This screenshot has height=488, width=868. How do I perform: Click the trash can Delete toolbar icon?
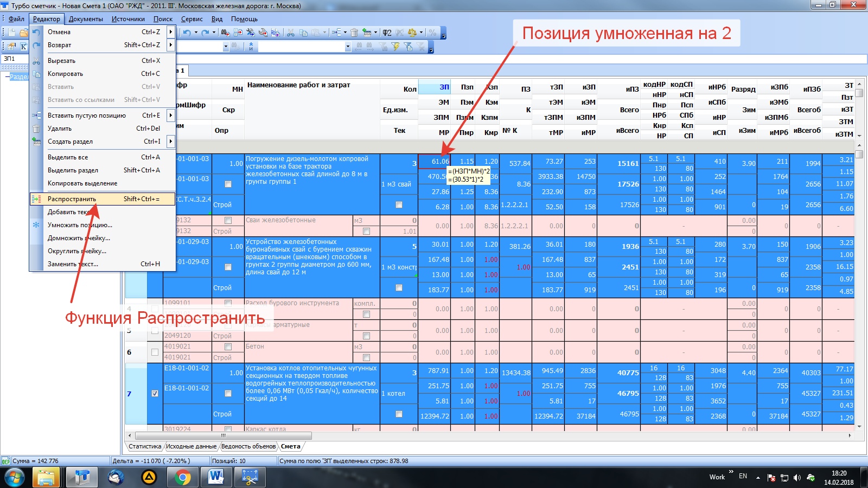(x=354, y=33)
